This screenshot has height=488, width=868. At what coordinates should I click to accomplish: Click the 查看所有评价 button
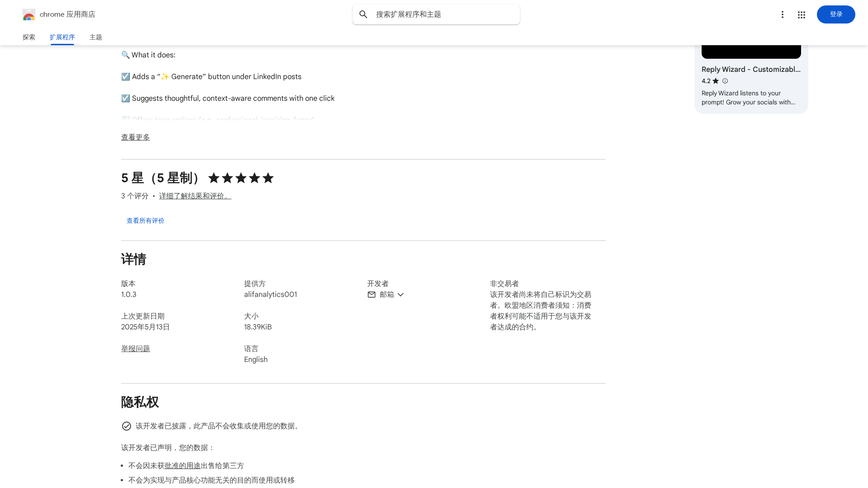click(145, 221)
